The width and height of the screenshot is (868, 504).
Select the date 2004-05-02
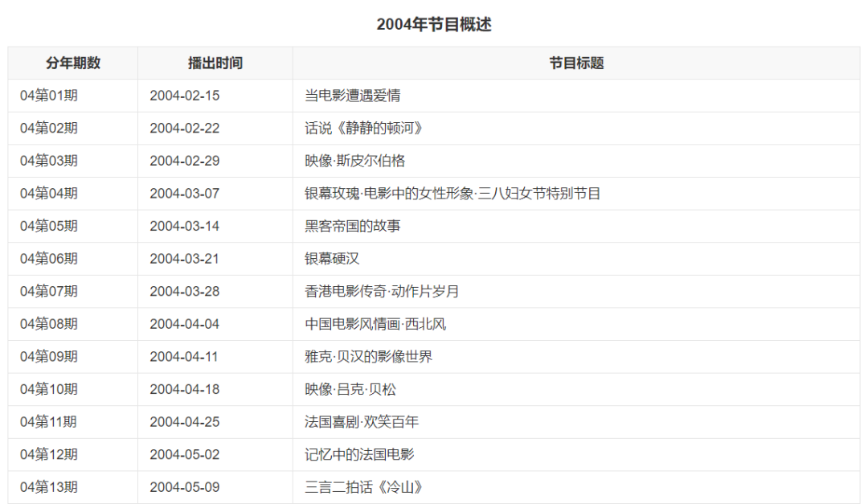point(184,455)
